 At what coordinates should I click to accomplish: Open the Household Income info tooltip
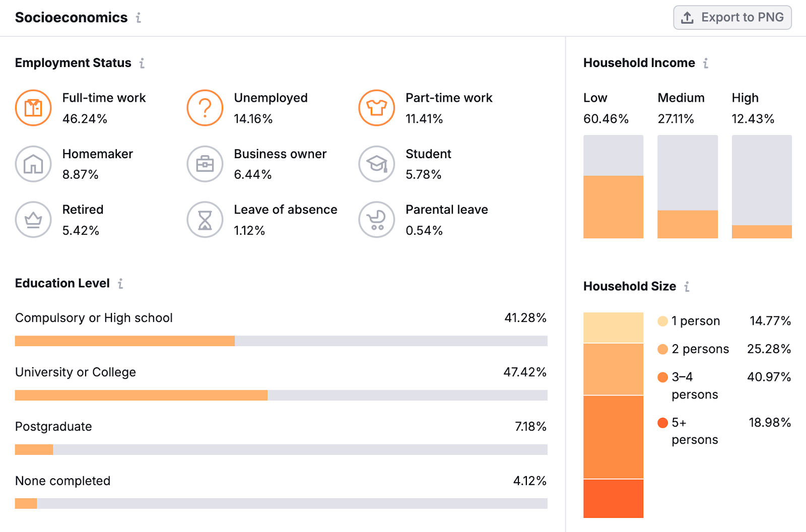coord(706,63)
